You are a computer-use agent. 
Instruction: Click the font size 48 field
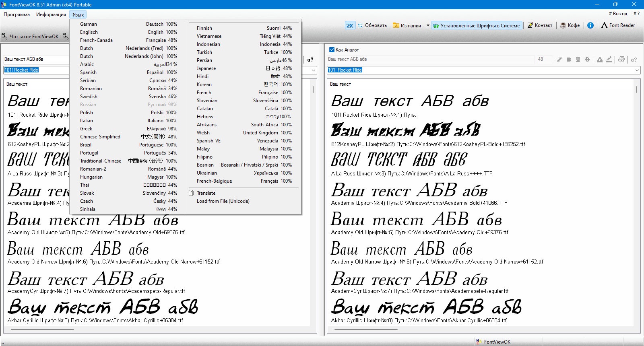click(x=544, y=59)
